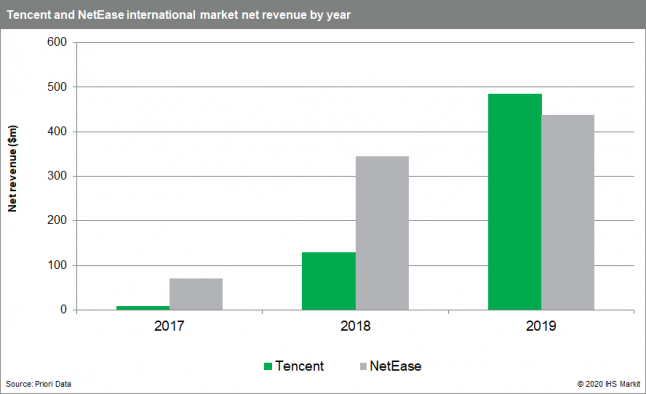646x394 pixels.
Task: Click the chart title about Tencent and NetEase
Action: 178,15
